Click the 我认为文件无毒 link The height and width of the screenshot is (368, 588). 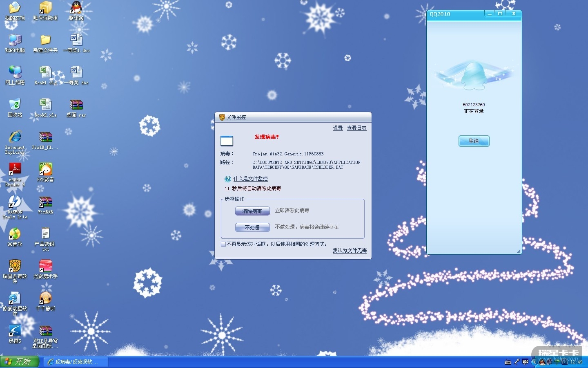[x=350, y=251]
